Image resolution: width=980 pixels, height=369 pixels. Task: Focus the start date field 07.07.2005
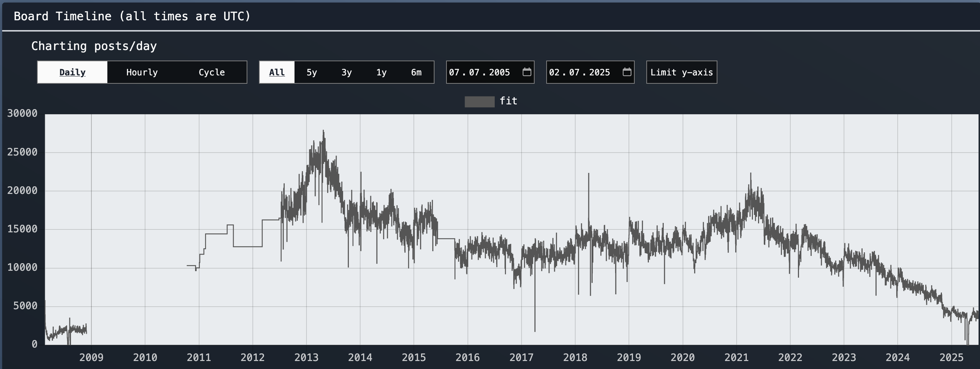coord(490,72)
